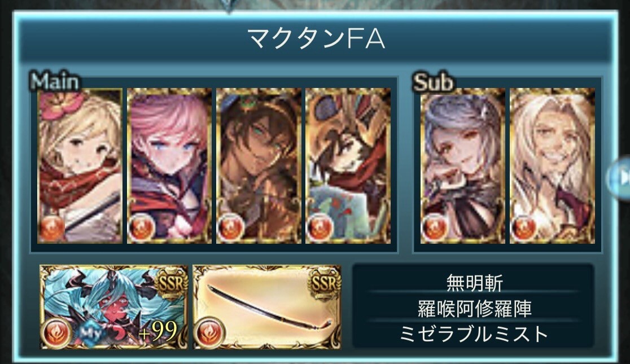Select the 無明斬 skill entry
Viewport: 630px width, 364px height.
474,283
